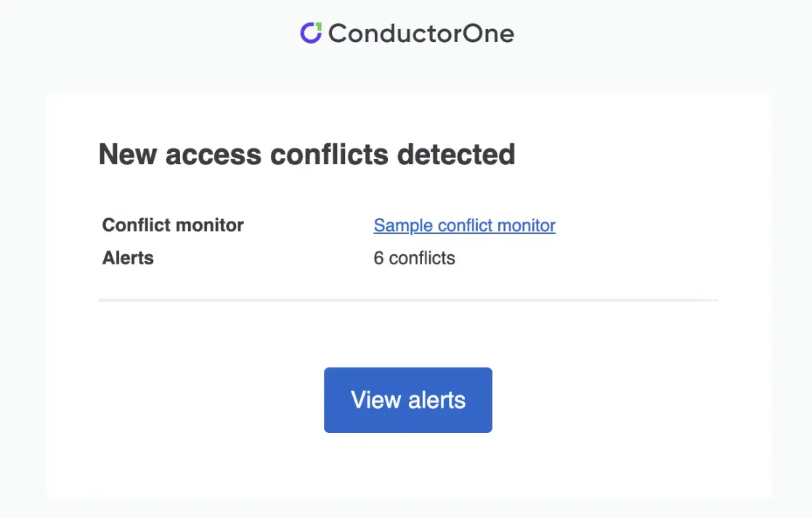Click the ConductorOne wordmark text

[421, 33]
